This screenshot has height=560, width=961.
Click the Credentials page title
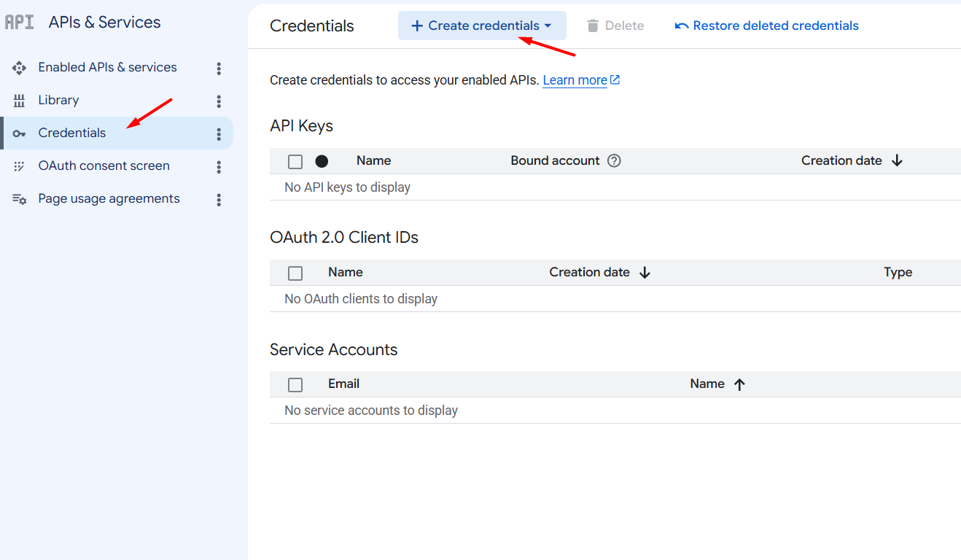point(312,26)
